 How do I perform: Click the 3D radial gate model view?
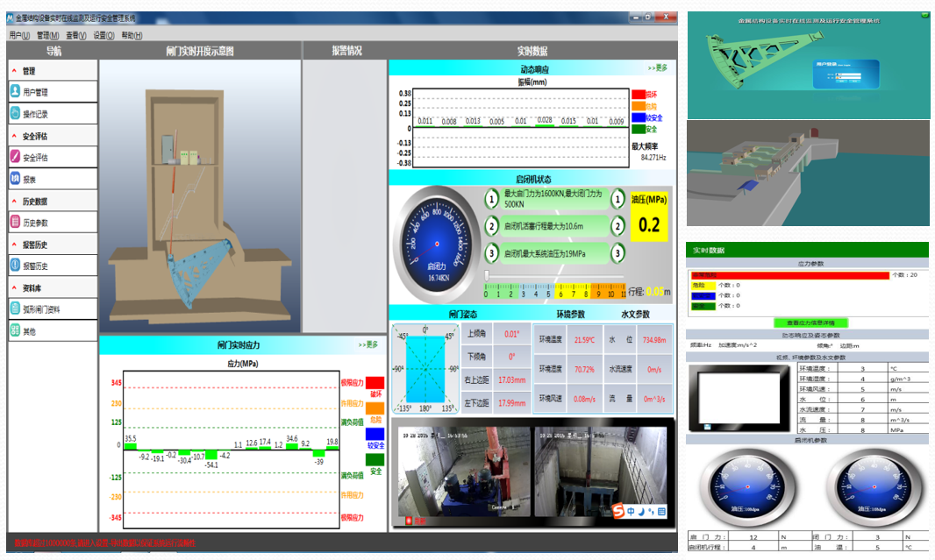pos(200,196)
